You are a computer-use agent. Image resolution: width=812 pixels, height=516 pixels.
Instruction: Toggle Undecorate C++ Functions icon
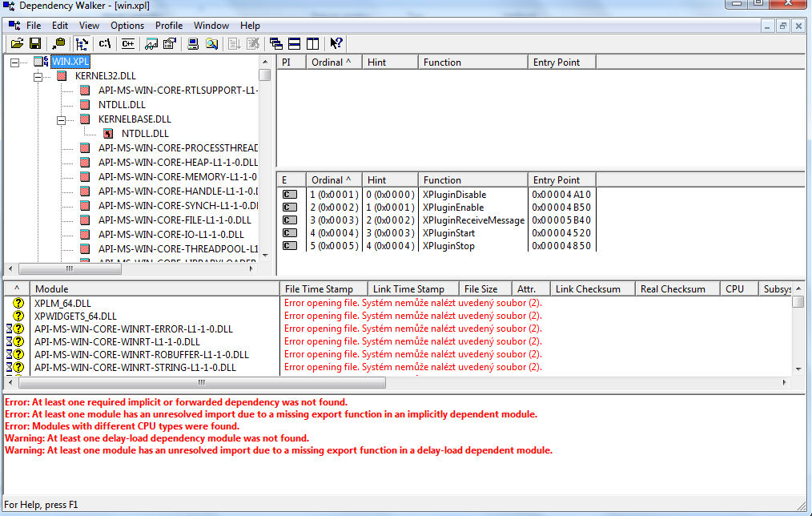pos(128,43)
